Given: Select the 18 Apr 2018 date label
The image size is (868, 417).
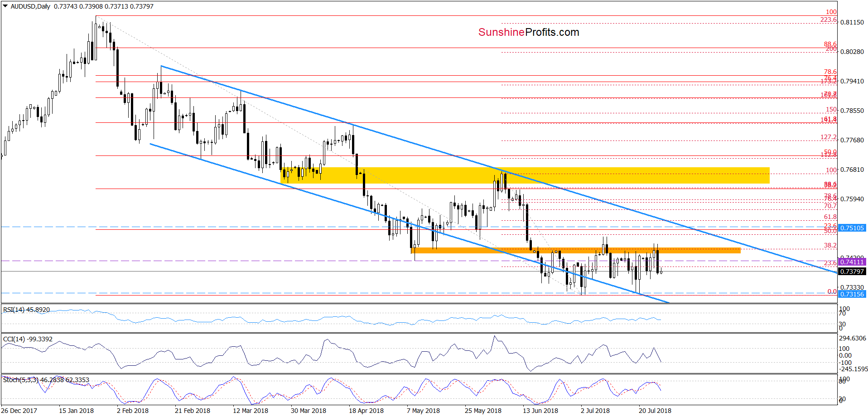Looking at the screenshot, I should coord(366,411).
